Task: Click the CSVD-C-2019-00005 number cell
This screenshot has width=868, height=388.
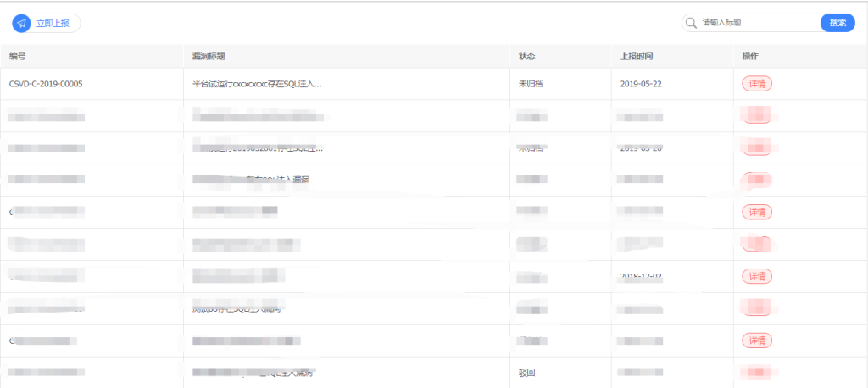Action: click(46, 84)
